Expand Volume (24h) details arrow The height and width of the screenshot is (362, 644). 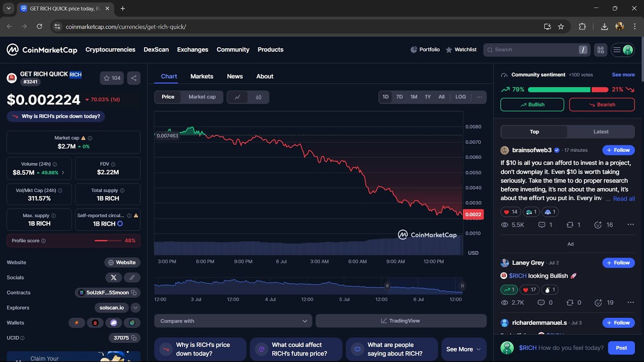click(x=63, y=172)
